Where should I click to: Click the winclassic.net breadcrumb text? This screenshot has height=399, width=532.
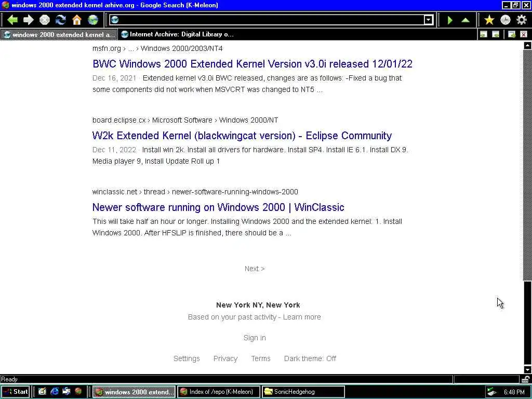(x=115, y=192)
